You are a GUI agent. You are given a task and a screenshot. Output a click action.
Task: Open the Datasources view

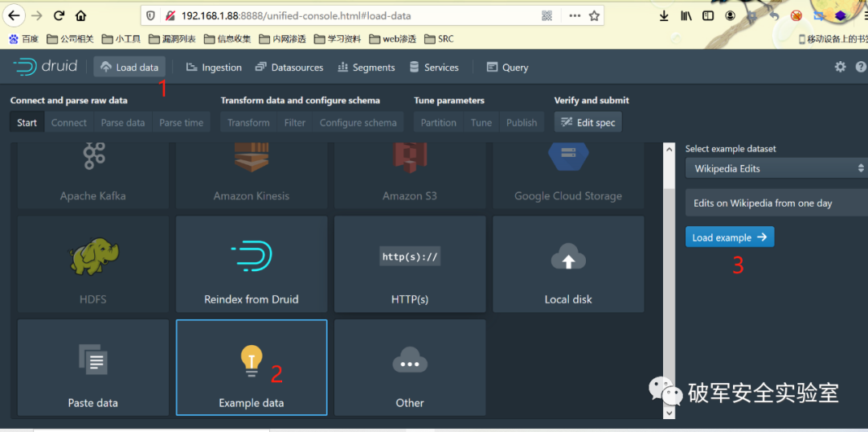click(289, 67)
